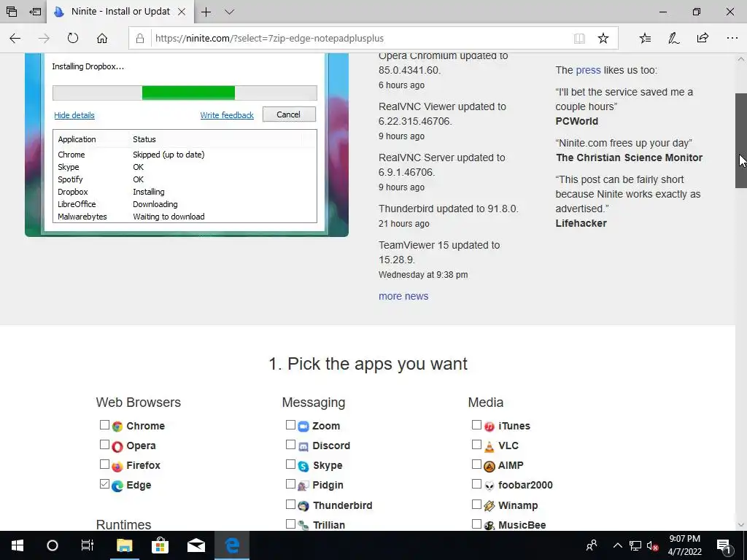Go back using the browser back arrow
747x560 pixels.
click(x=15, y=38)
